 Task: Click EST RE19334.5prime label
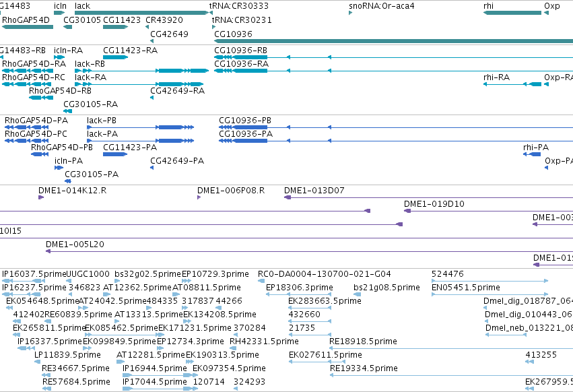pos(364,368)
